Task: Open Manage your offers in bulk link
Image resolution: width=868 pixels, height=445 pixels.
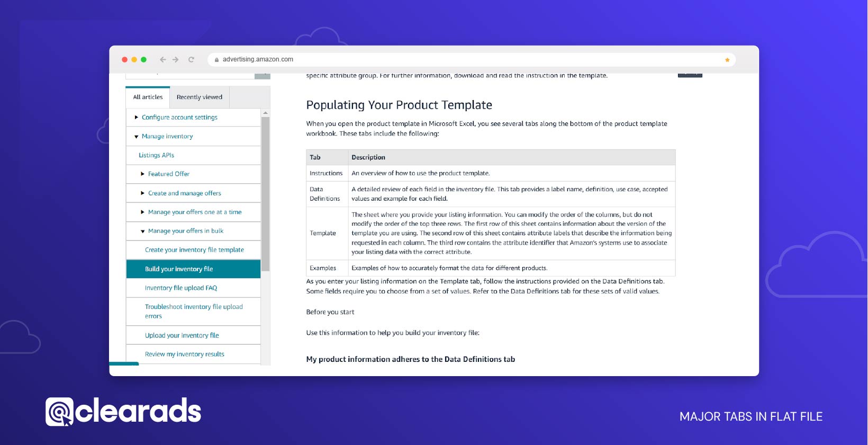Action: pos(186,231)
